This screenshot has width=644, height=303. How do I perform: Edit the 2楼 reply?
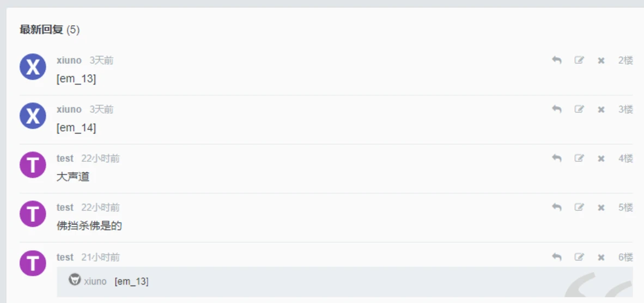579,60
